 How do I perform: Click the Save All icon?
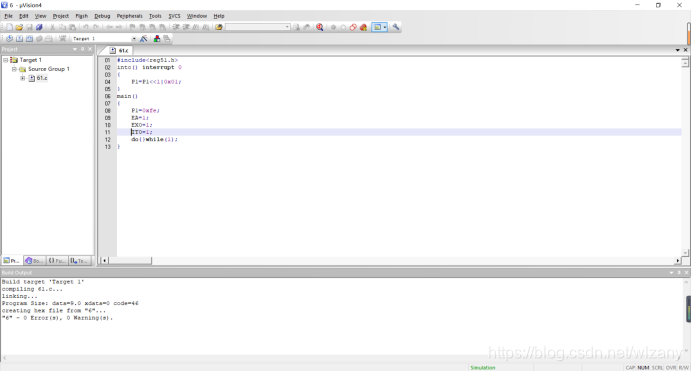pos(39,27)
